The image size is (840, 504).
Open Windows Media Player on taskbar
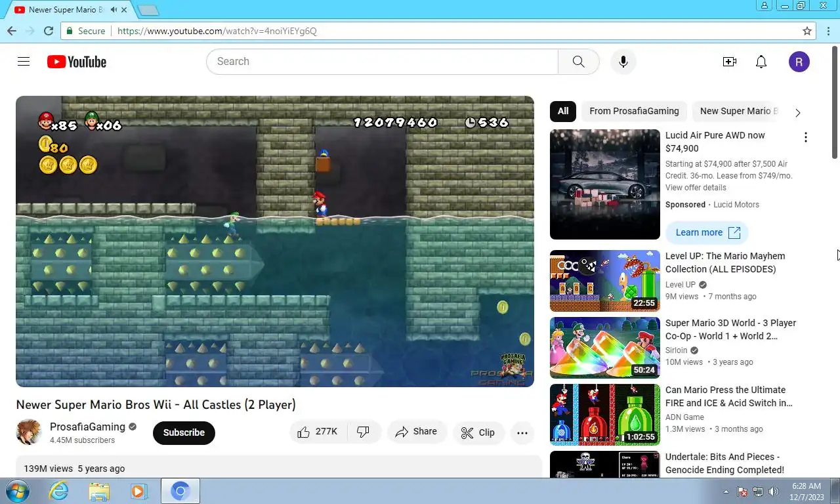(138, 491)
